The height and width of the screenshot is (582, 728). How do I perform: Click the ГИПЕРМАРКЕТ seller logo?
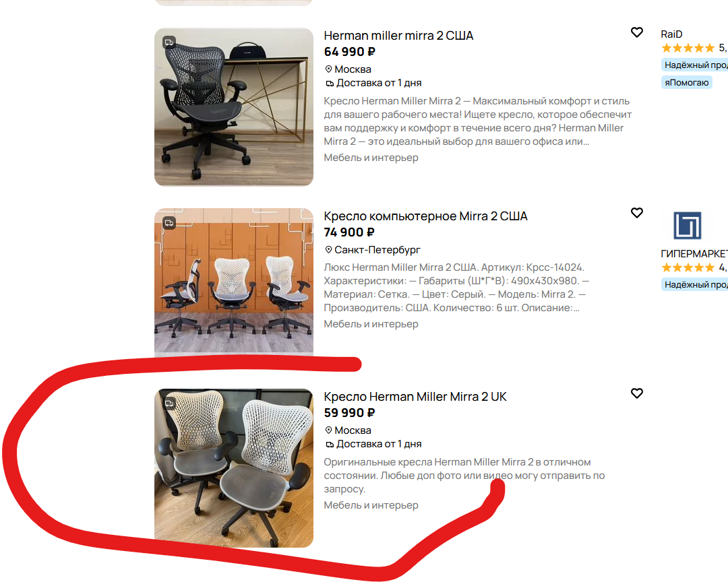click(687, 226)
